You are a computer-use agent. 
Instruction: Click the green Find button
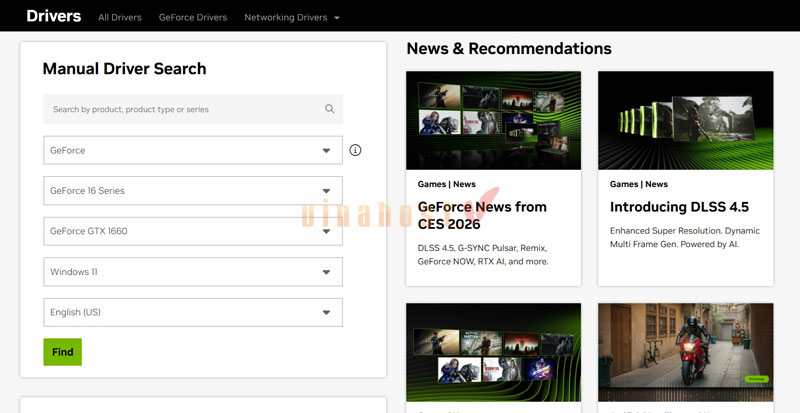tap(62, 352)
